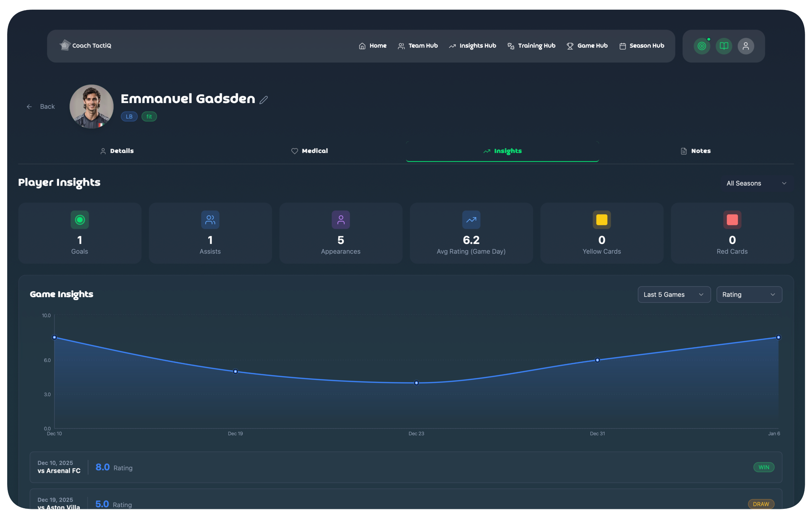Image resolution: width=812 pixels, height=510 pixels.
Task: Click the Dec 23 chart data point
Action: coord(416,383)
